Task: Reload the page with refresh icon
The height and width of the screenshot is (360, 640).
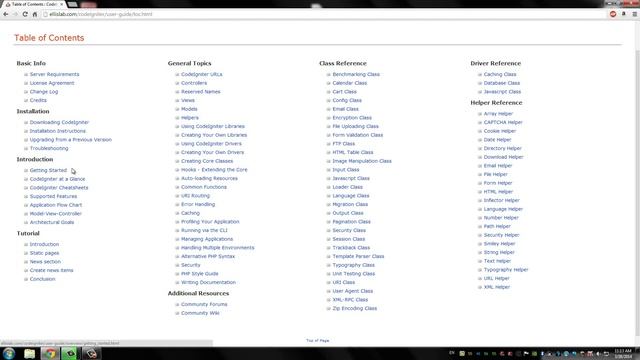Action: point(25,14)
